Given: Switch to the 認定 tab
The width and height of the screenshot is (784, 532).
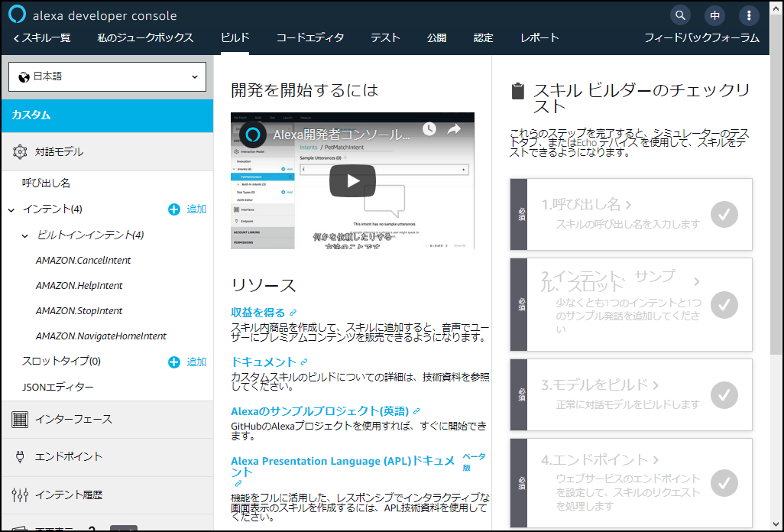Looking at the screenshot, I should pyautogui.click(x=483, y=38).
